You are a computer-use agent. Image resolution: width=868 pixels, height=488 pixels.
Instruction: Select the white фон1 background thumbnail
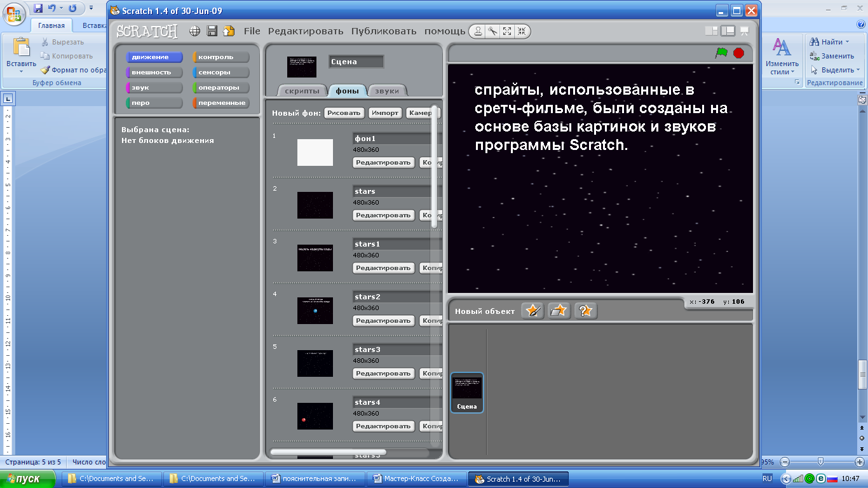[x=315, y=152]
